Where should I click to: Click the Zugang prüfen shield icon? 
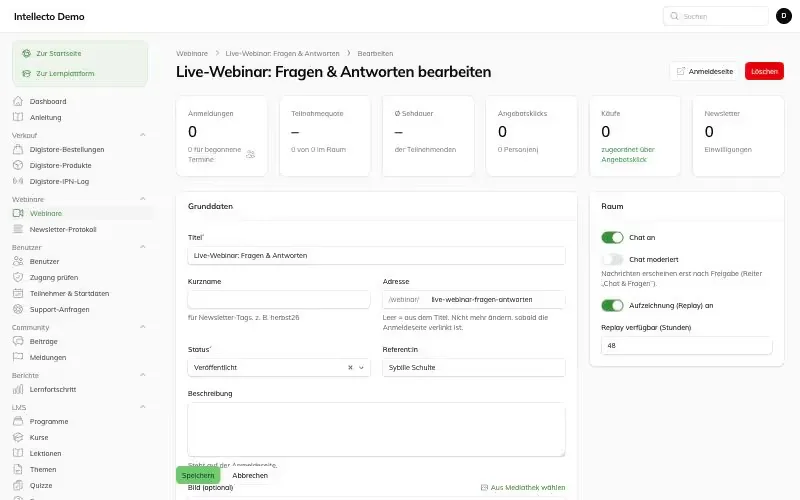point(18,277)
